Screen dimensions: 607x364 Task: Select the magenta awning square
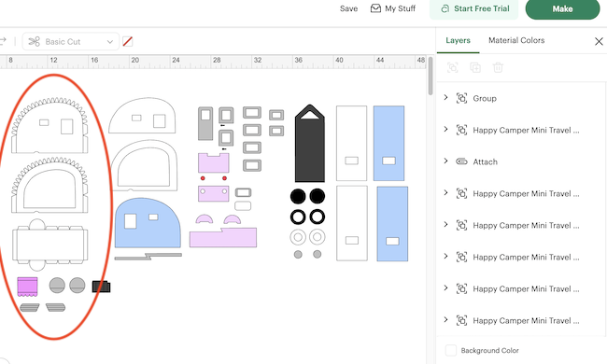point(27,287)
